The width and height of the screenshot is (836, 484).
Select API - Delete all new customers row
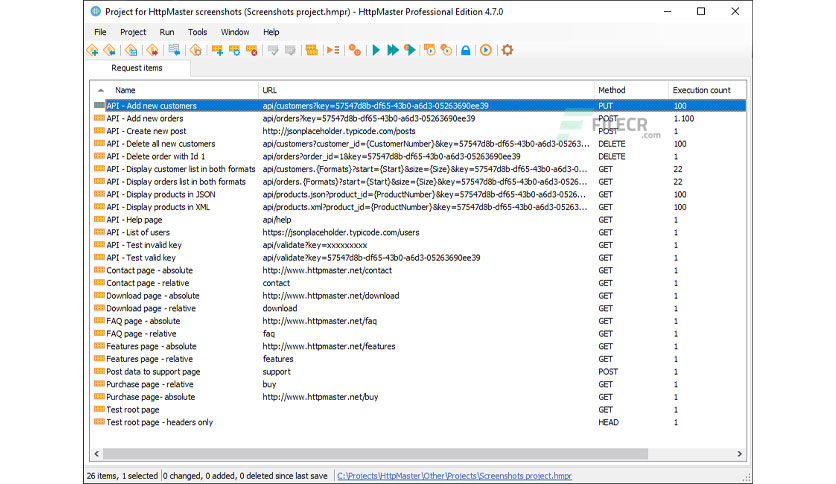[x=420, y=143]
